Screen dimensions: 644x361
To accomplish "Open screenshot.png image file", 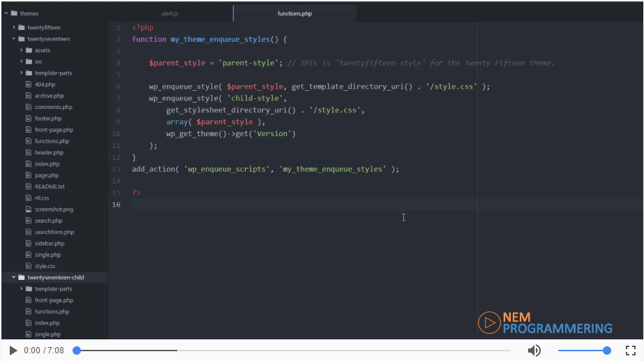I will [x=54, y=209].
